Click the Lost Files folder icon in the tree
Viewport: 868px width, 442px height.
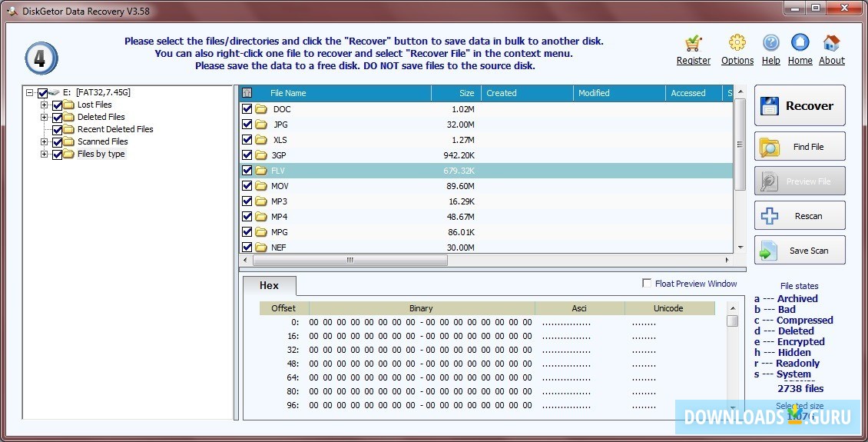point(68,105)
